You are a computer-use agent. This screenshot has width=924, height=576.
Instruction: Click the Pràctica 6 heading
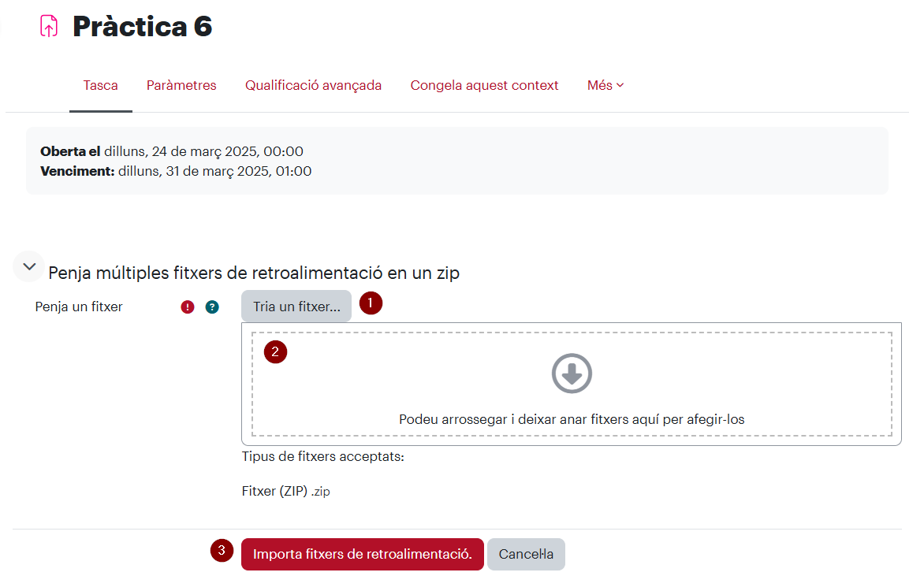tap(142, 27)
